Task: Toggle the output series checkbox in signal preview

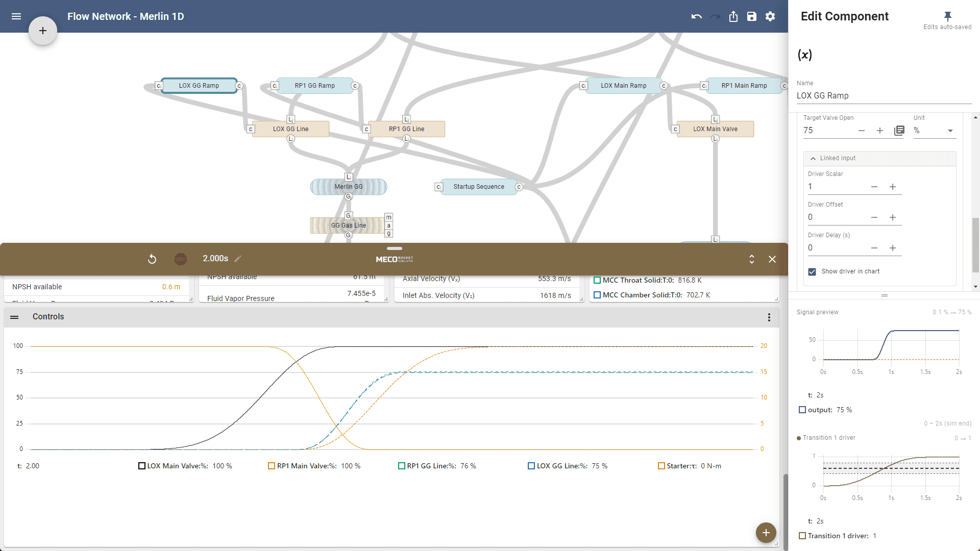Action: point(802,410)
